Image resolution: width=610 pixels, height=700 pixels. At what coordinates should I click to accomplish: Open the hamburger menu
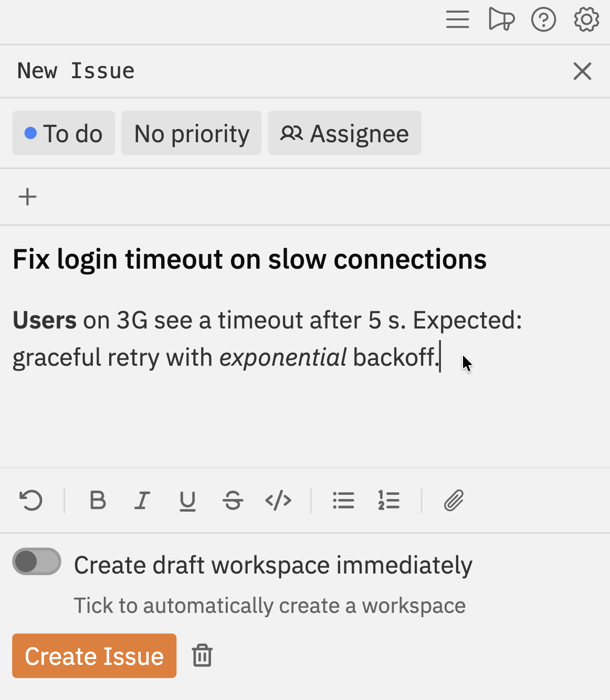tap(457, 19)
